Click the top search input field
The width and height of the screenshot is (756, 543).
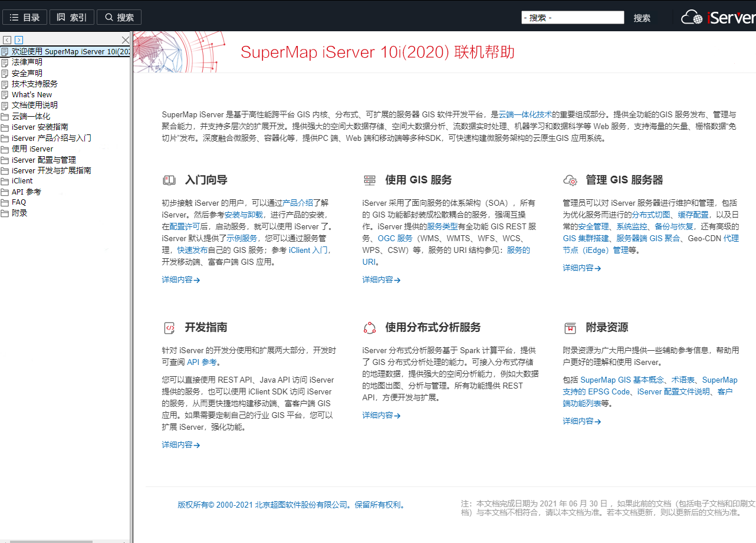coord(573,18)
